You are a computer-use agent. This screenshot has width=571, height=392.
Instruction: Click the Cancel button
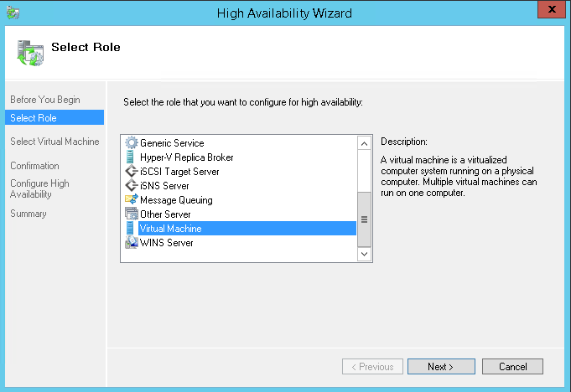pos(512,366)
